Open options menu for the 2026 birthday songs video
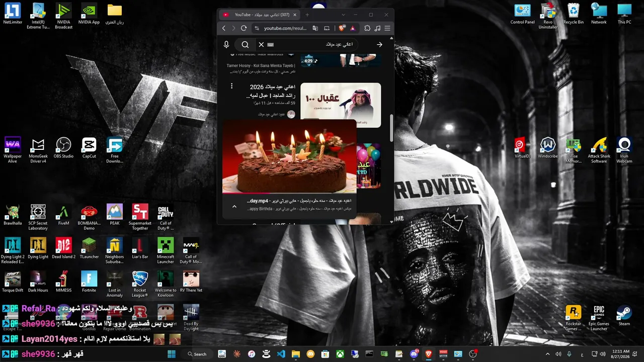The image size is (644, 362). click(231, 86)
